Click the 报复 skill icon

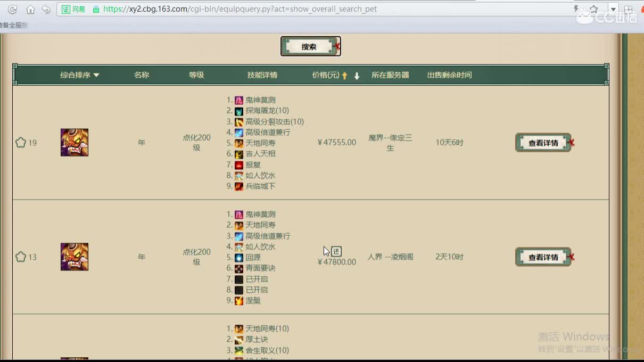click(x=239, y=165)
